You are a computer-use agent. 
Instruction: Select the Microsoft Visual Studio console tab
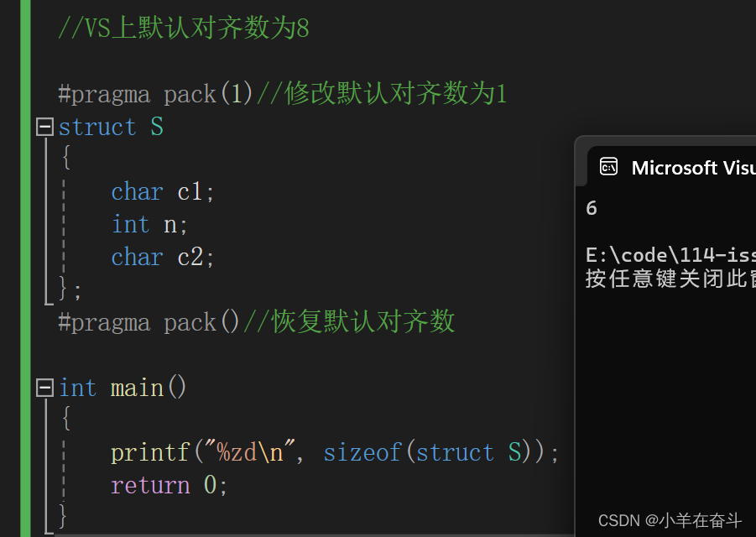[x=671, y=167]
